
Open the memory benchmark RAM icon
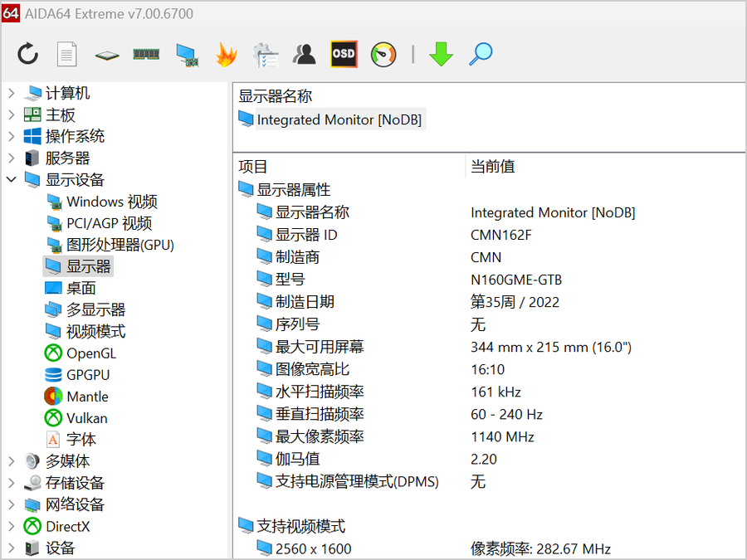[x=146, y=54]
